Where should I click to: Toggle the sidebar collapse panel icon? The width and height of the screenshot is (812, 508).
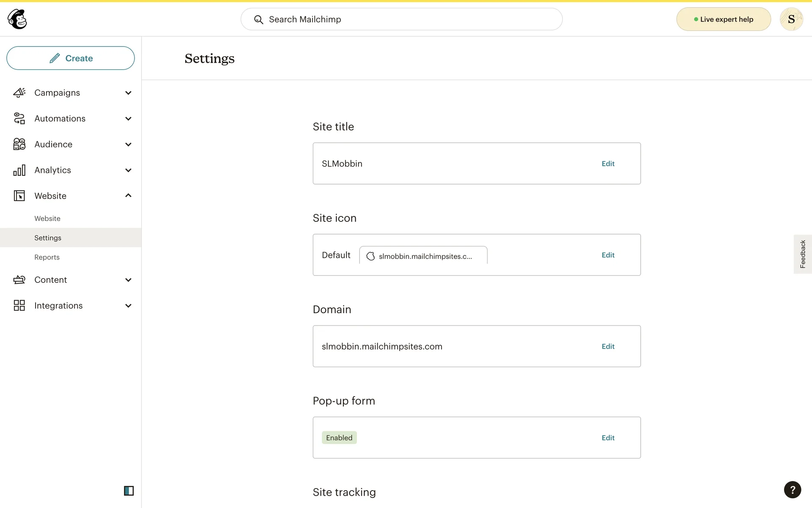pyautogui.click(x=129, y=491)
